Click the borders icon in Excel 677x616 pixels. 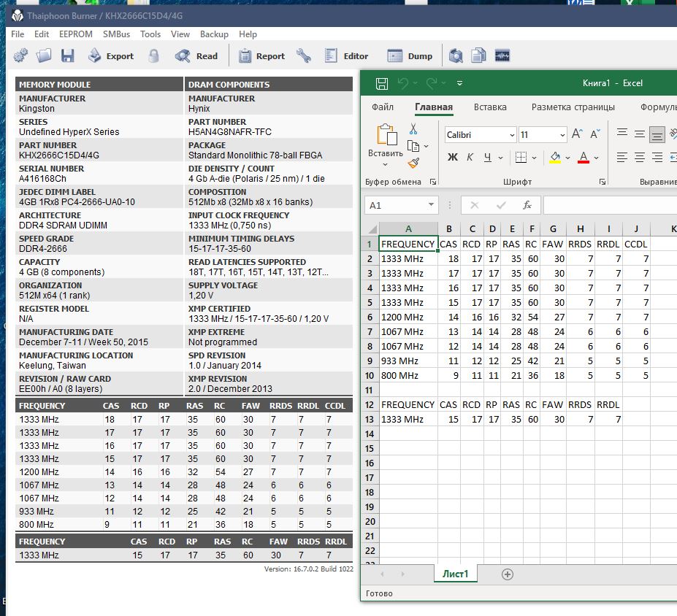[x=521, y=158]
